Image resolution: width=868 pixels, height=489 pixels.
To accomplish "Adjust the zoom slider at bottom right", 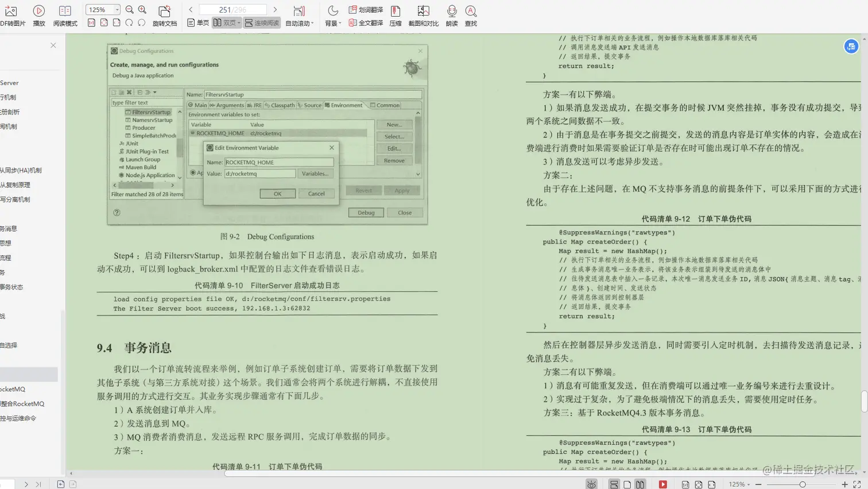I will 803,484.
